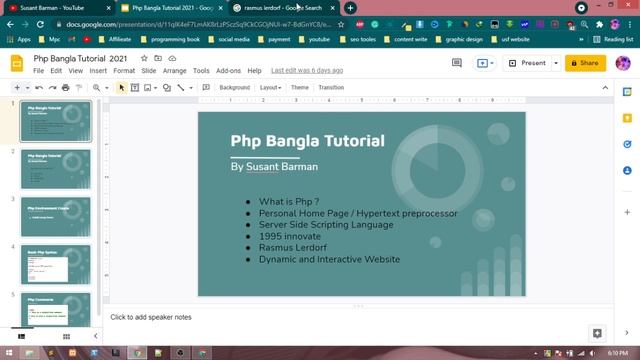Click the Theme button
640x360 pixels.
click(300, 88)
